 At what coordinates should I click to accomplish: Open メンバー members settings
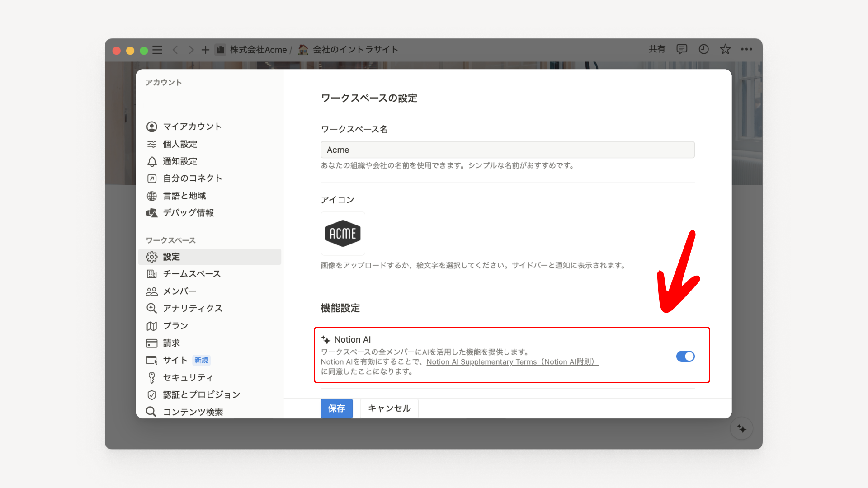(179, 291)
